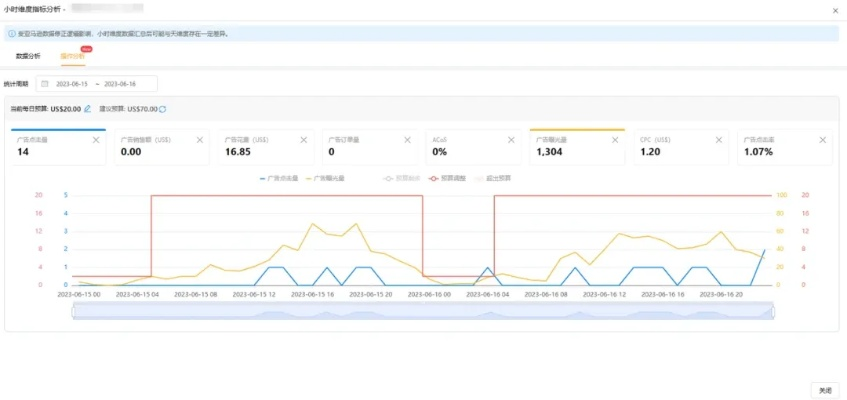Remove the 广告销售额 metric card
847x400 pixels.
pyautogui.click(x=199, y=140)
